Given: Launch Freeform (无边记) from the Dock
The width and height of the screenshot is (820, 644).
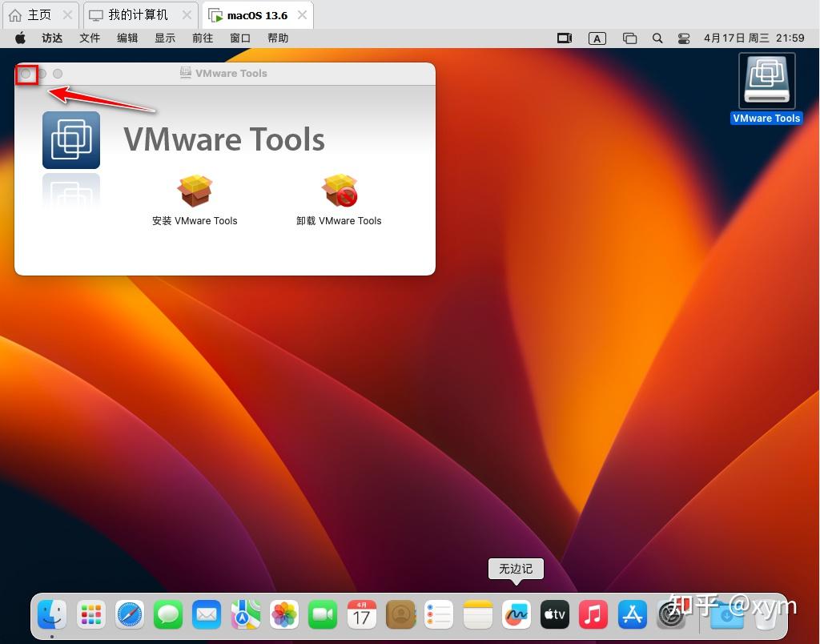Looking at the screenshot, I should (x=517, y=614).
